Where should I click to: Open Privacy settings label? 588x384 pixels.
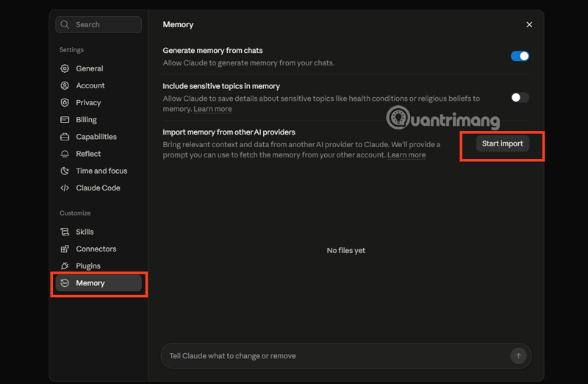click(x=88, y=102)
